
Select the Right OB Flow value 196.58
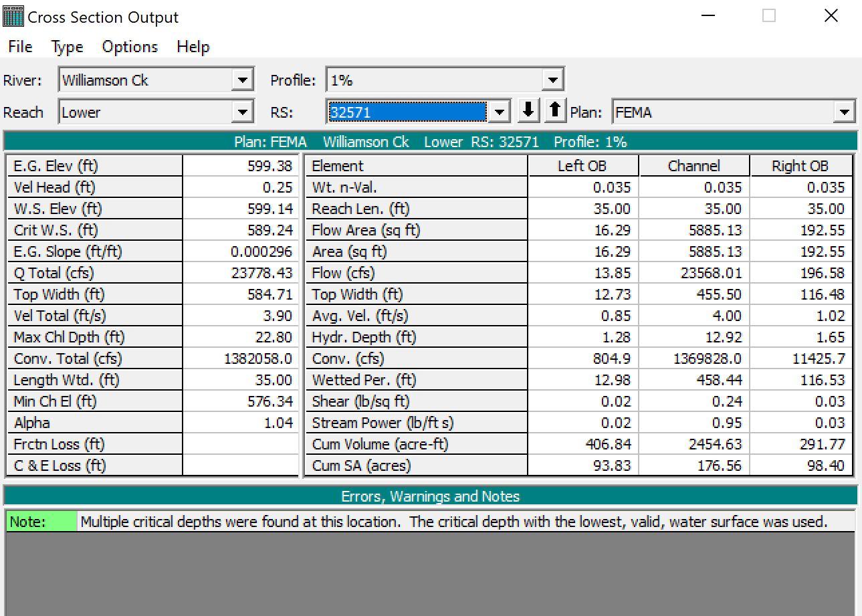point(801,273)
